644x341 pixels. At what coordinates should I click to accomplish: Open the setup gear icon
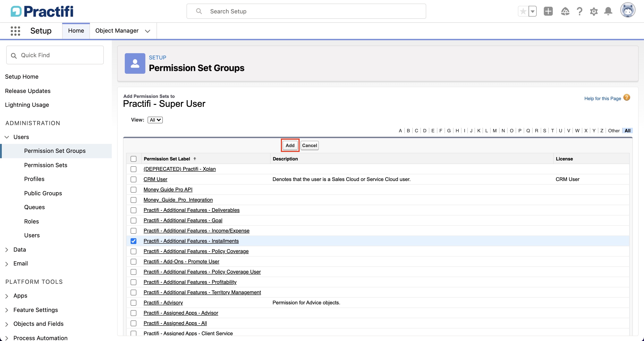[594, 11]
